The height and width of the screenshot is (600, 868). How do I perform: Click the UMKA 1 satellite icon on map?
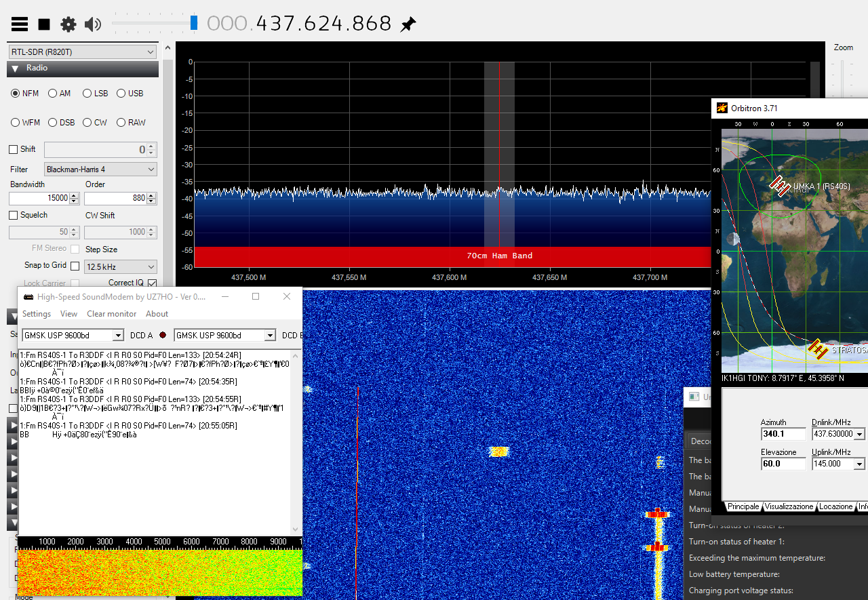coord(780,185)
